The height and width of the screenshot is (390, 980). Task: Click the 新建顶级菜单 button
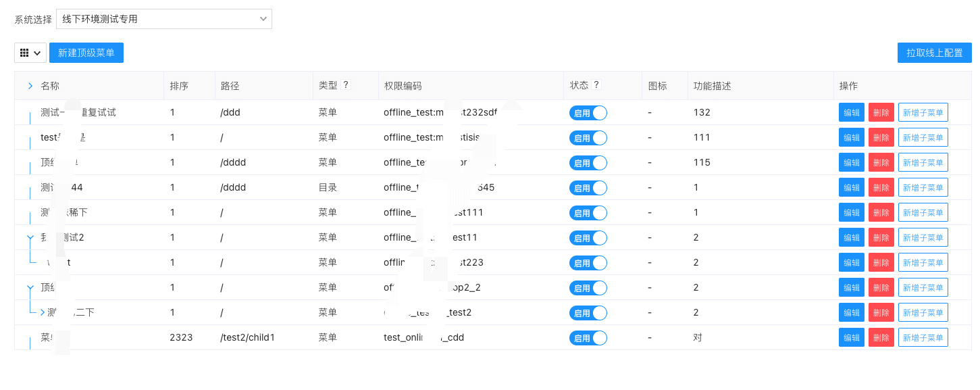86,52
